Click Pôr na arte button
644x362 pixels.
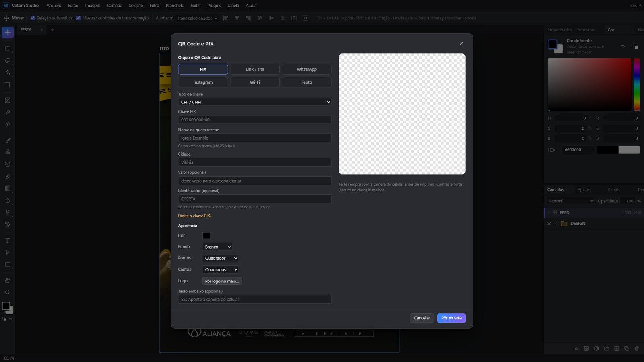click(452, 318)
